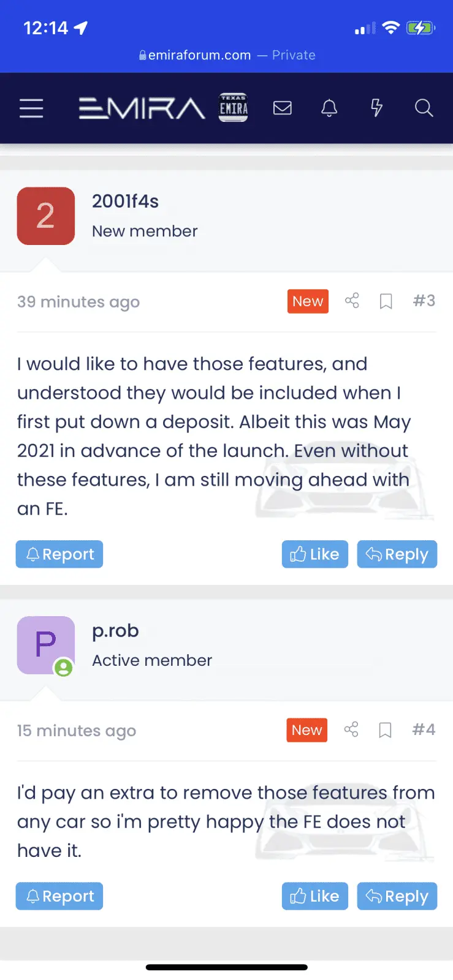Open the search magnifier icon

point(424,108)
